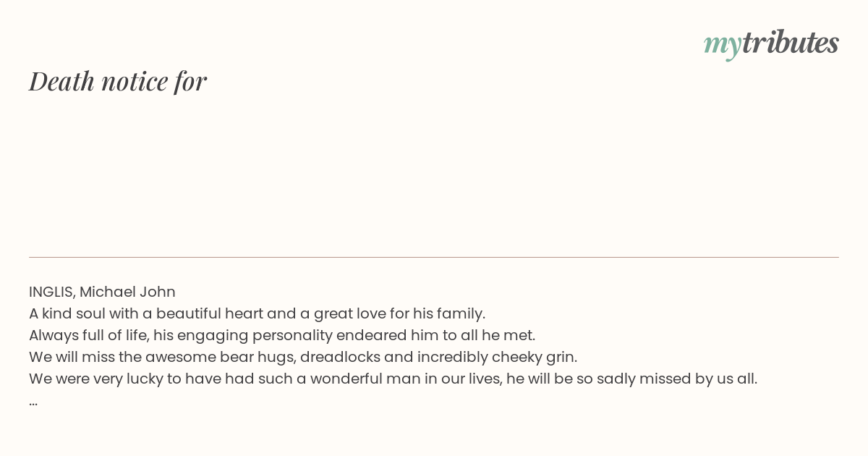The width and height of the screenshot is (868, 456).
Task: Click the word 'tributes' in the logo
Action: click(x=790, y=42)
